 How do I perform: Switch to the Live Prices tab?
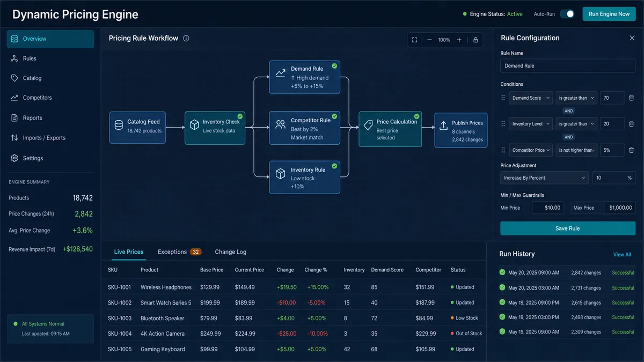coord(129,252)
